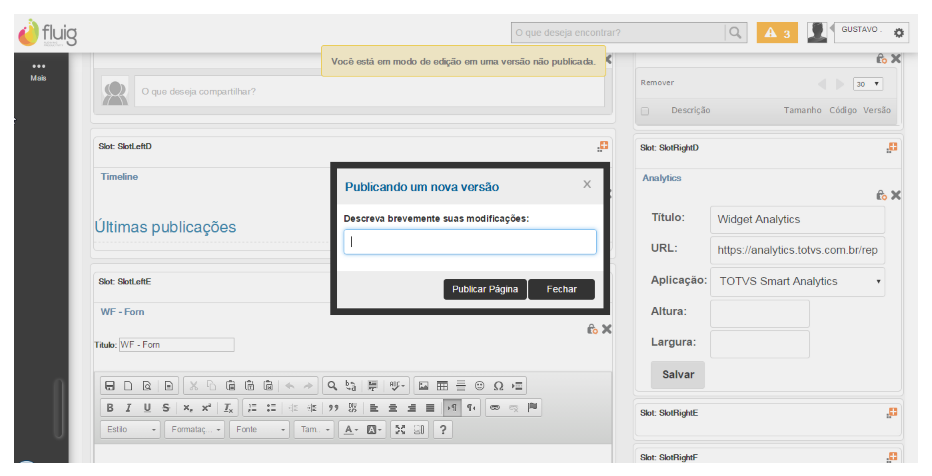
Task: Open Find with the magnifier editor icon
Action: coord(332,386)
